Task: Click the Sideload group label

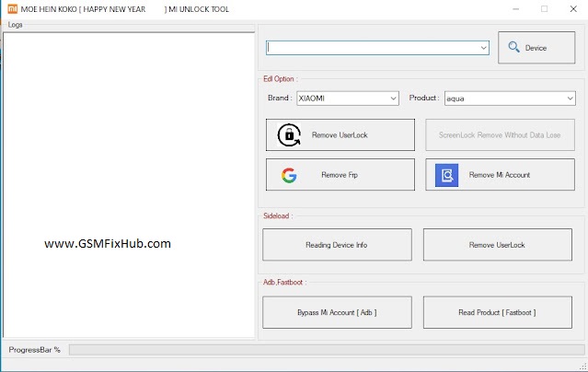Action: [278, 215]
